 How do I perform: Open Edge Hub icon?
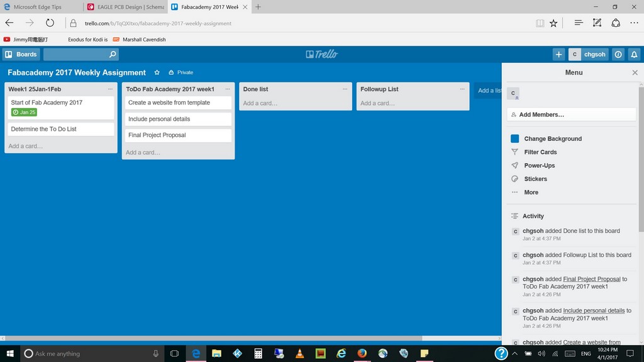pyautogui.click(x=579, y=23)
